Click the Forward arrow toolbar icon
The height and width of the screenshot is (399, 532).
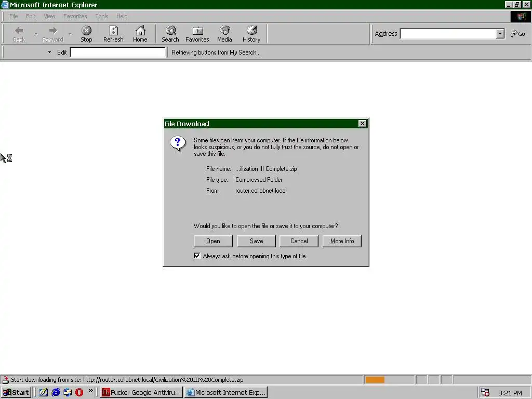click(x=53, y=31)
